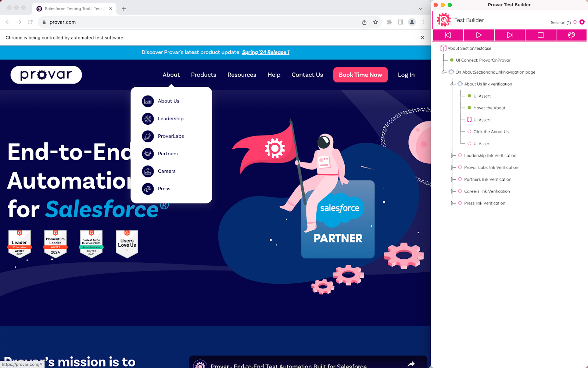Image resolution: width=588 pixels, height=368 pixels.
Task: Open the Help navigation item
Action: (274, 75)
